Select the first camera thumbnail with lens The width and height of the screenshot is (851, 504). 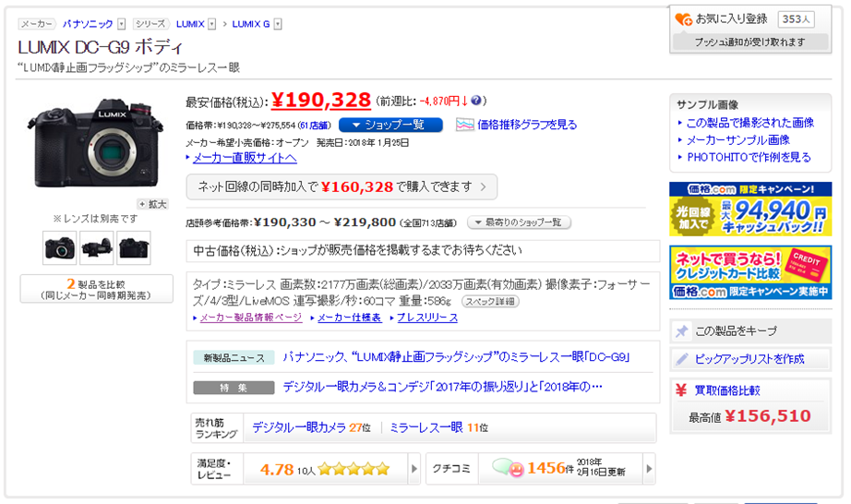pyautogui.click(x=60, y=248)
